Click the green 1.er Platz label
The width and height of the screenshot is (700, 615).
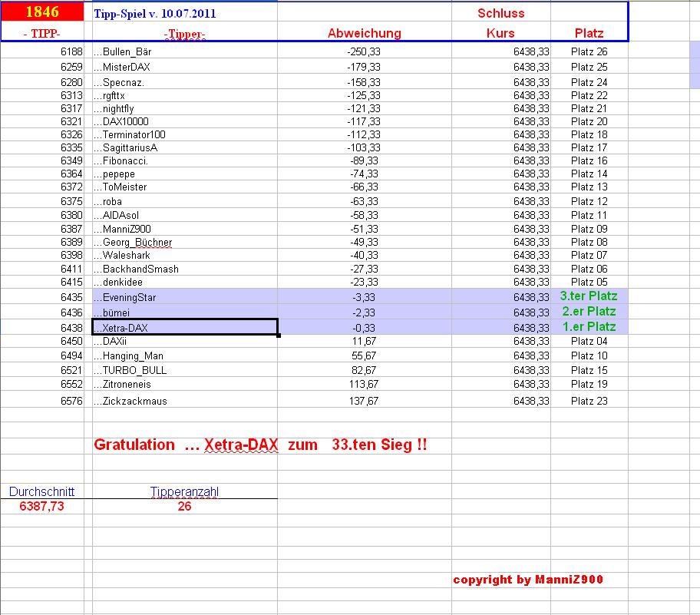pyautogui.click(x=590, y=326)
